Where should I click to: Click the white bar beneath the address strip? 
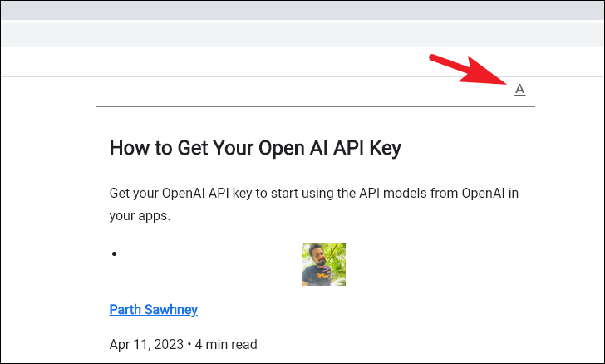coord(302,61)
